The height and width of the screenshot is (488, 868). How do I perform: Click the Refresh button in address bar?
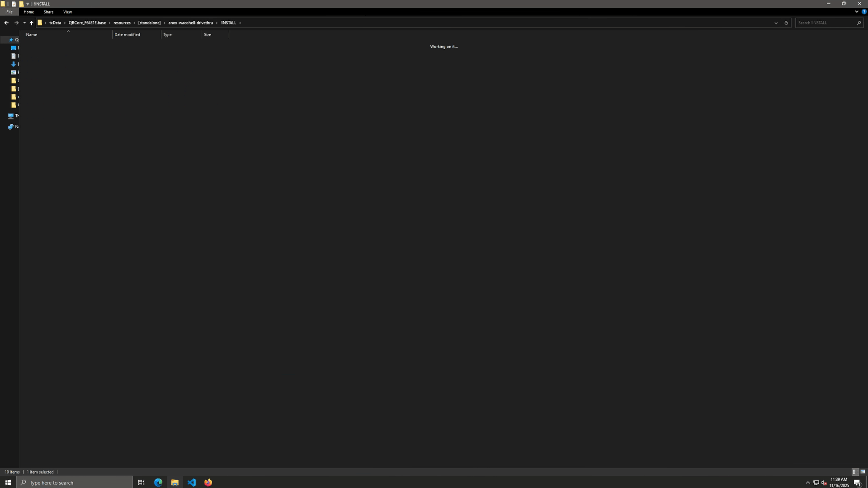click(786, 23)
